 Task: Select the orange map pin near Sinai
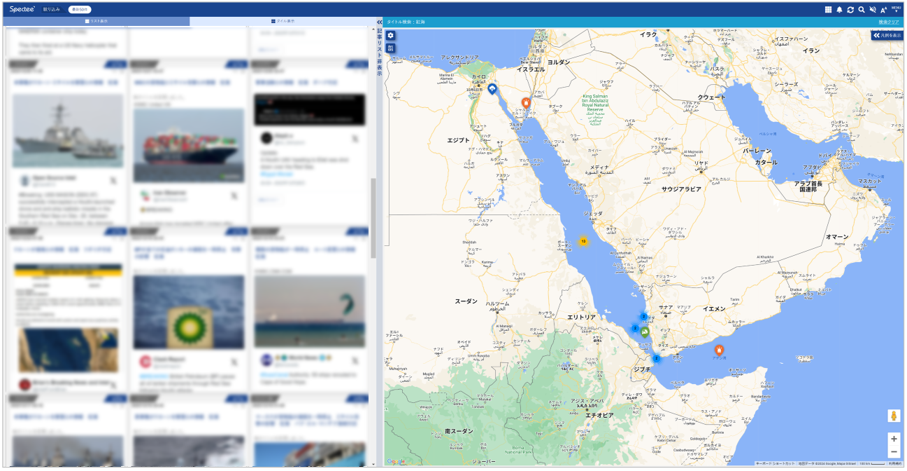[526, 103]
